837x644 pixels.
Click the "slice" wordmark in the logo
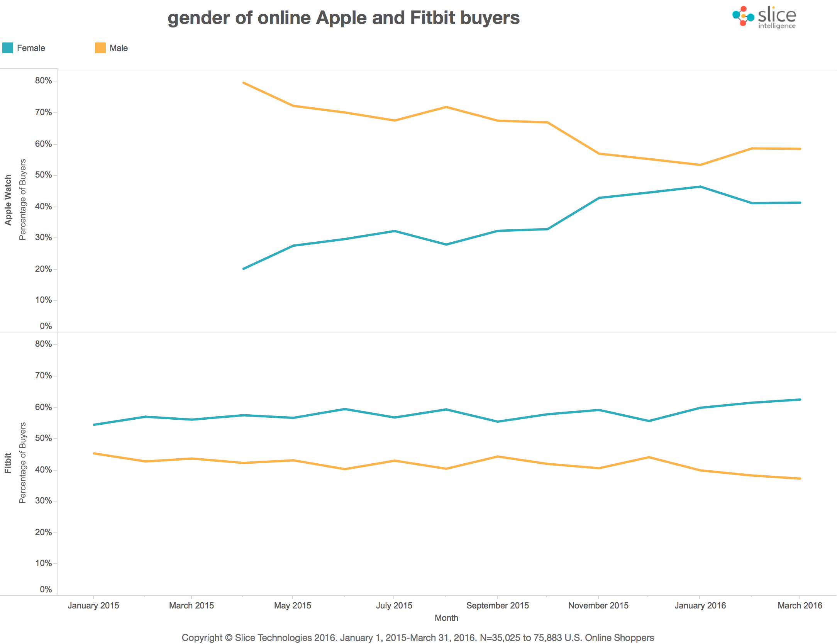[x=777, y=15]
